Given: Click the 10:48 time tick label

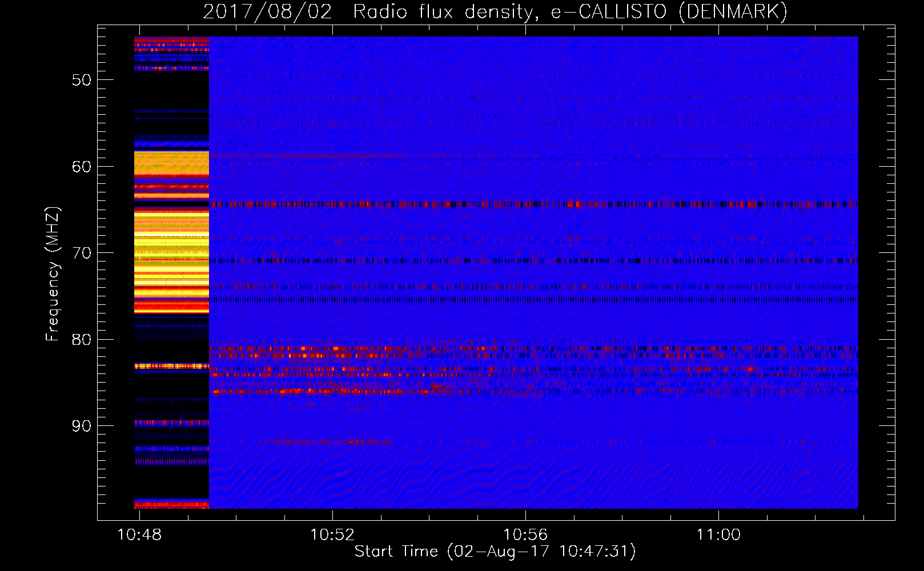Looking at the screenshot, I should point(139,535).
